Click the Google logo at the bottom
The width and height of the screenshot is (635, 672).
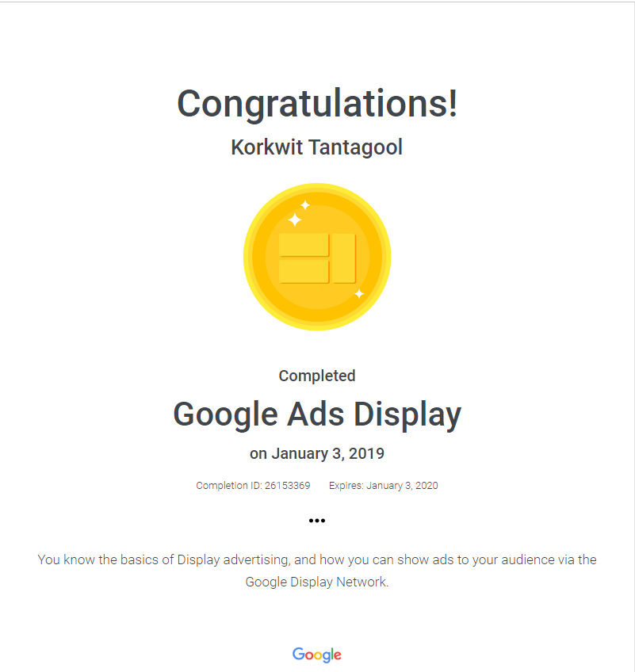pyautogui.click(x=317, y=655)
